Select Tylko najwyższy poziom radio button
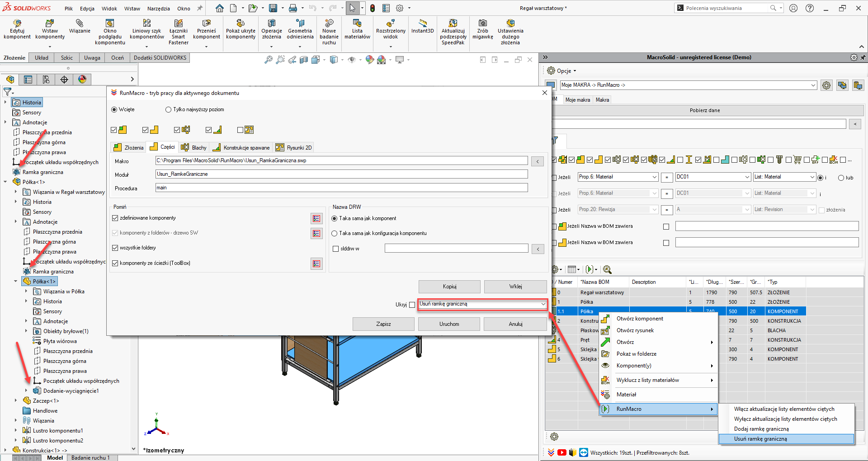 168,109
